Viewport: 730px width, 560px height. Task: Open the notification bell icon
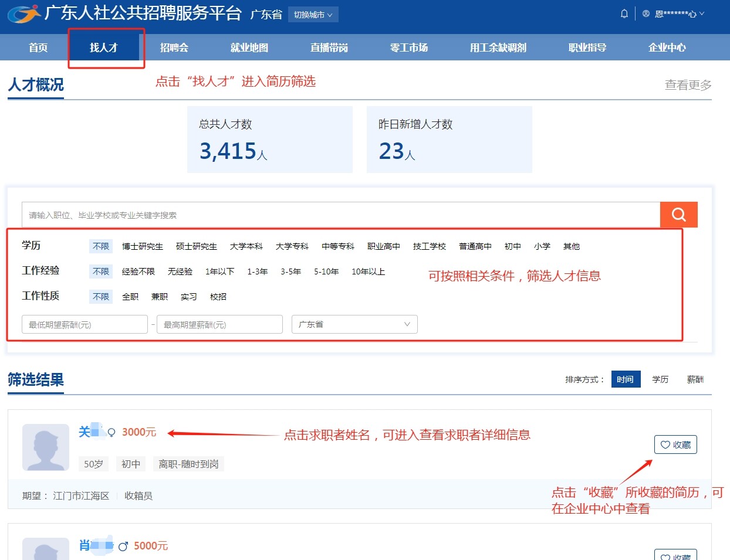point(624,13)
